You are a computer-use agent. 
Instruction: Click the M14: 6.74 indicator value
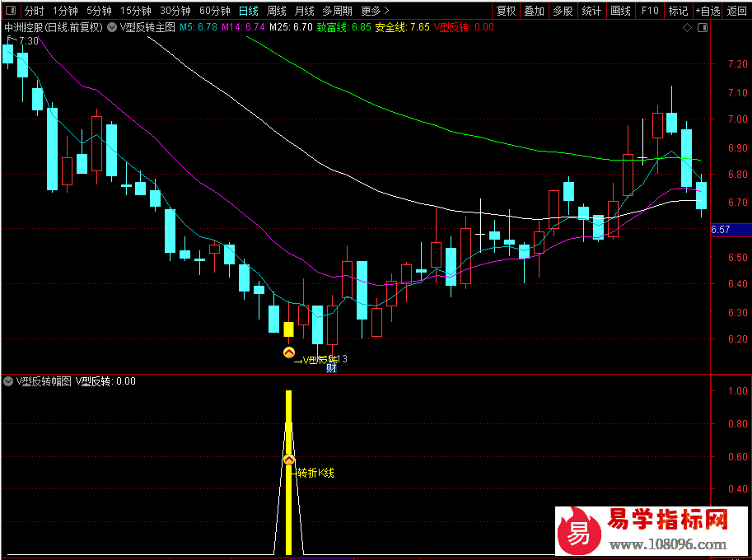[243, 27]
